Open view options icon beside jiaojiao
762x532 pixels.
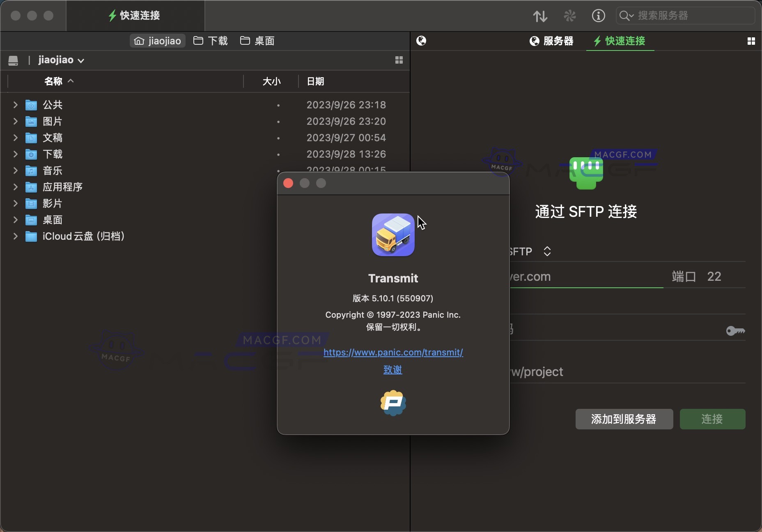398,60
